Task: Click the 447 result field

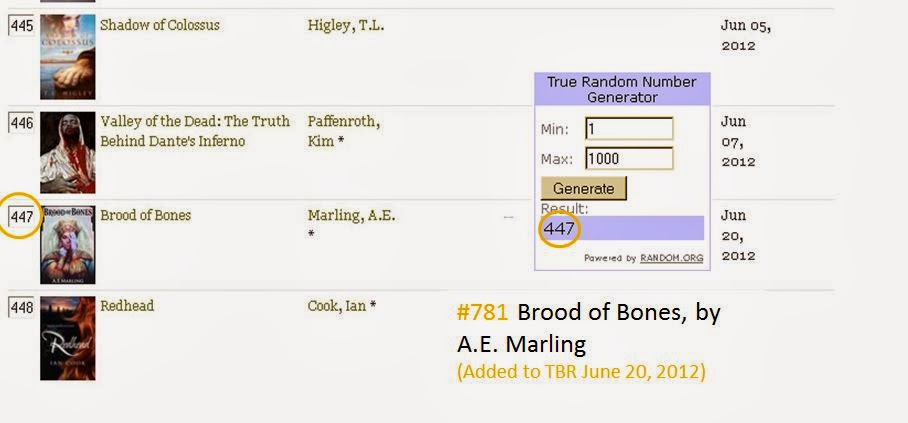Action: (x=623, y=228)
